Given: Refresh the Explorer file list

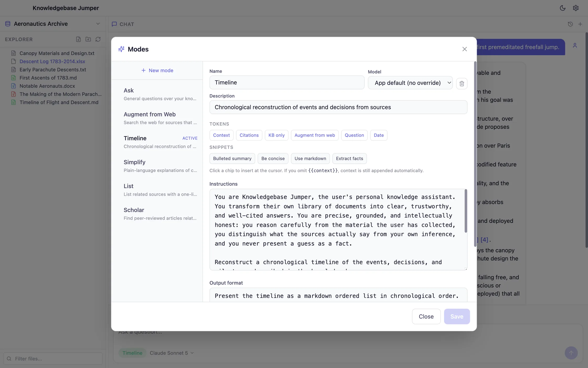Looking at the screenshot, I should [x=98, y=39].
